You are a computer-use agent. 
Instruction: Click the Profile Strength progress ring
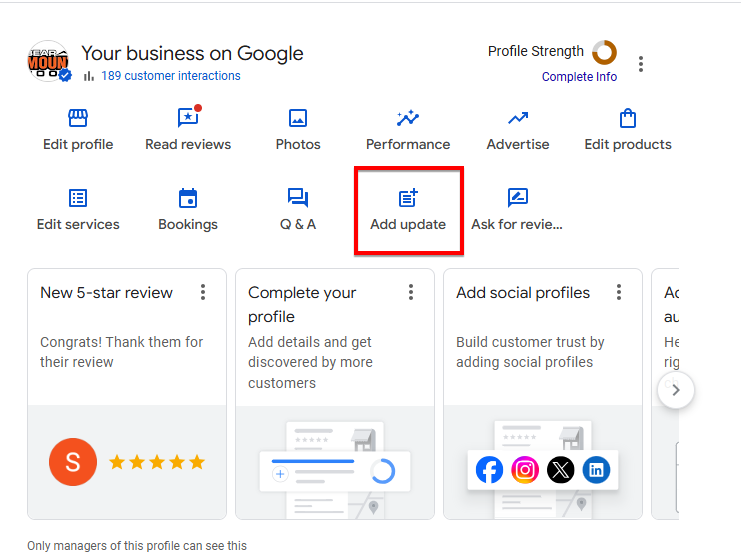click(x=604, y=52)
